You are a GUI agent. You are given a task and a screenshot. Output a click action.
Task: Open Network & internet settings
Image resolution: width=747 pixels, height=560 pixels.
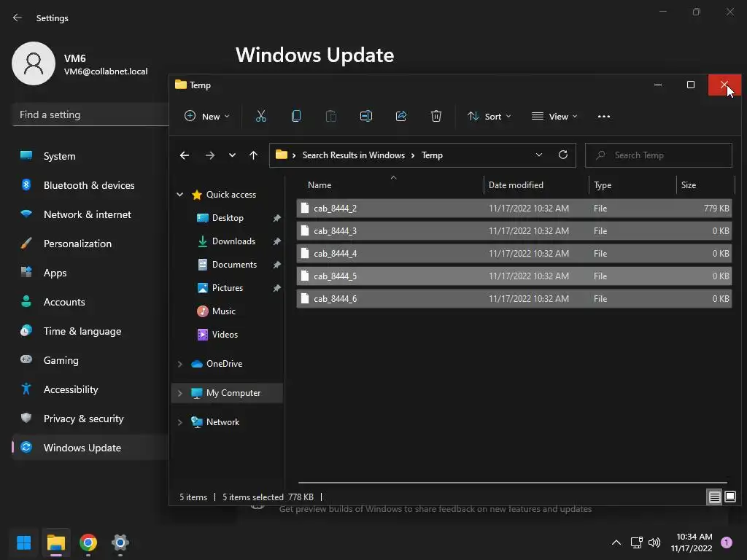(90, 214)
